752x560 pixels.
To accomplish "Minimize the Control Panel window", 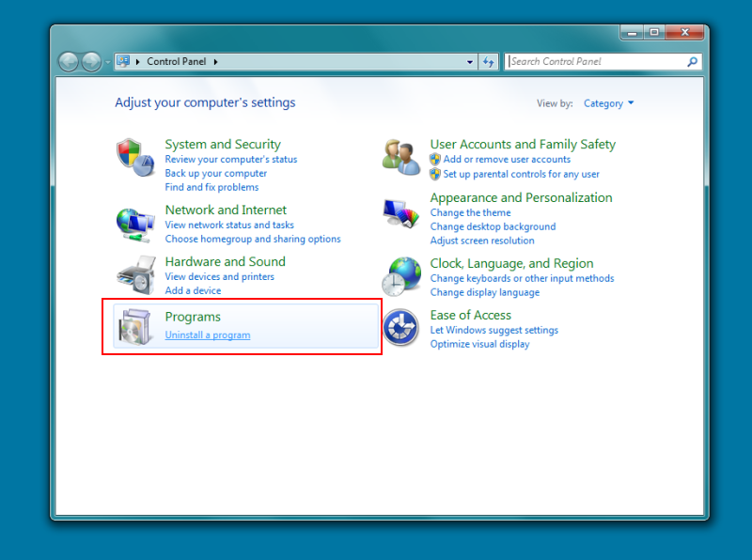I will coord(632,33).
